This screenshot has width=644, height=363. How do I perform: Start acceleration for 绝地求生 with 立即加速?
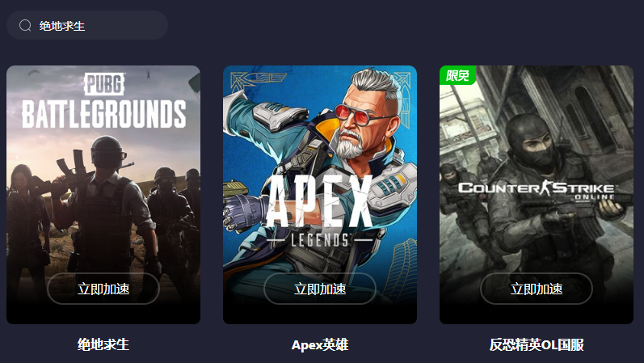point(103,289)
